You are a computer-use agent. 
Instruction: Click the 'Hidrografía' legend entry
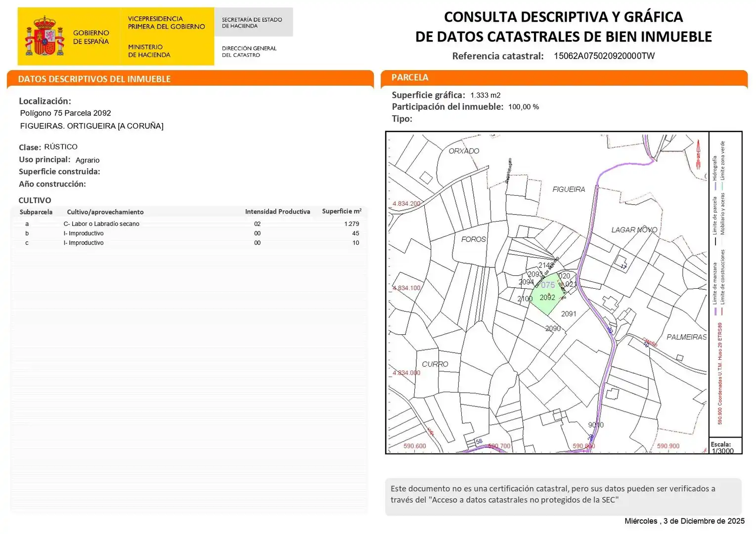714,173
